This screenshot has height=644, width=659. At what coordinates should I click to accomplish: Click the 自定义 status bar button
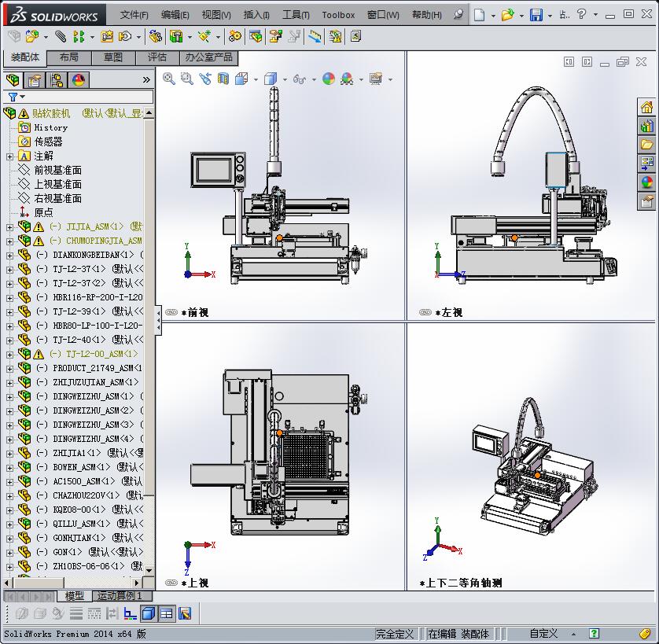click(543, 633)
